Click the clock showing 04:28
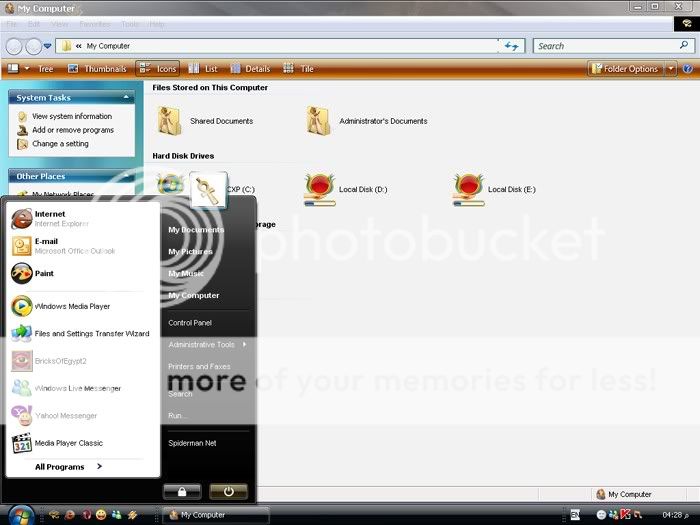The width and height of the screenshot is (700, 525). (x=675, y=515)
